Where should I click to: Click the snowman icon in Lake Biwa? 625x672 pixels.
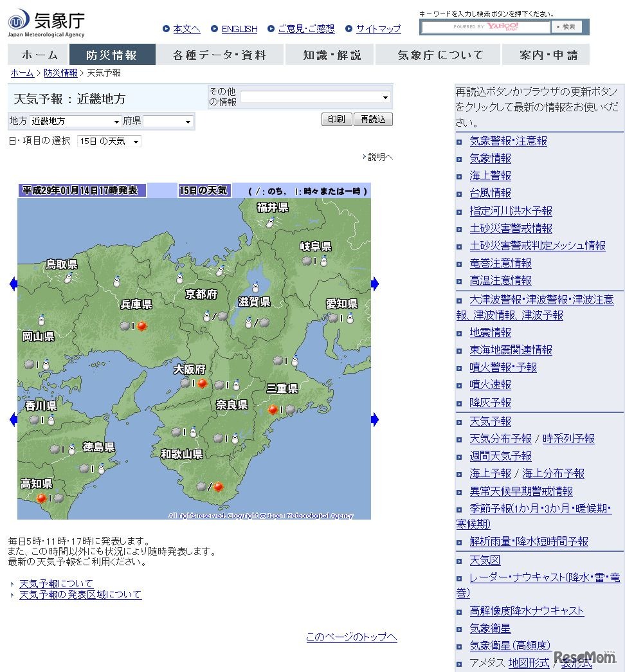click(x=255, y=287)
